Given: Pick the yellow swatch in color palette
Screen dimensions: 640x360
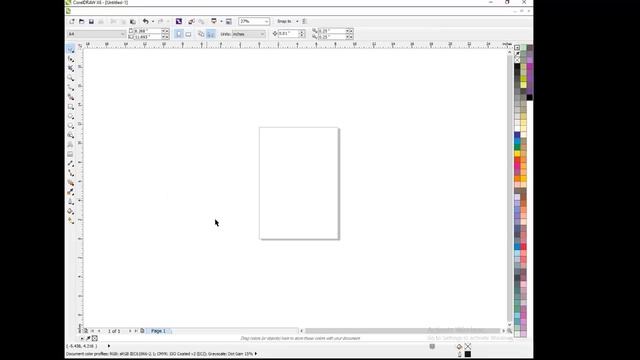Looking at the screenshot, I should pyautogui.click(x=517, y=154).
